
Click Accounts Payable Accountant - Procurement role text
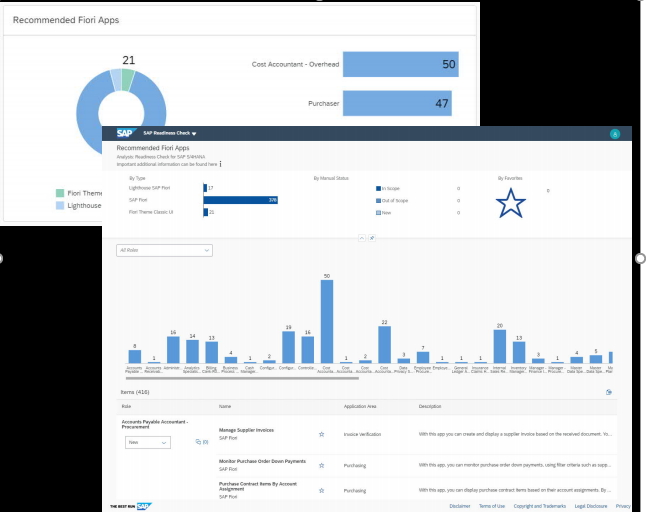coord(155,424)
